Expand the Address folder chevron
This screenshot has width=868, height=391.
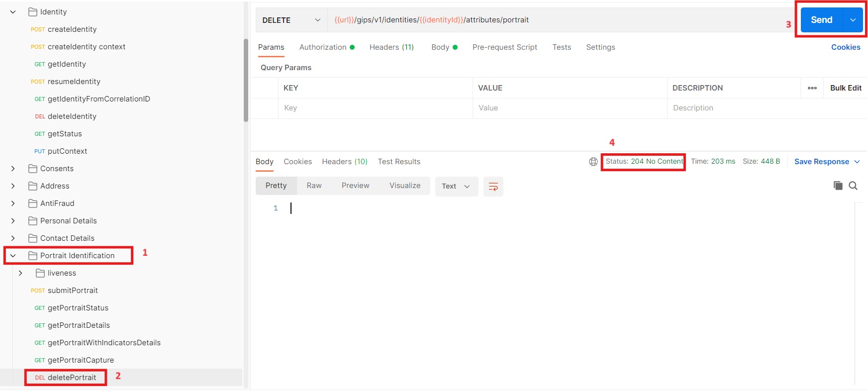(13, 186)
